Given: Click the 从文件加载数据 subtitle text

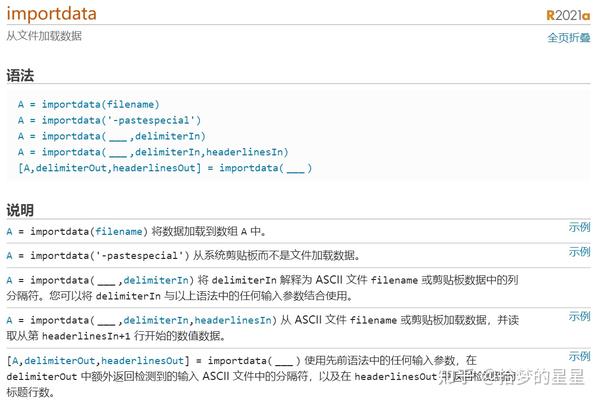Looking at the screenshot, I should (x=44, y=36).
